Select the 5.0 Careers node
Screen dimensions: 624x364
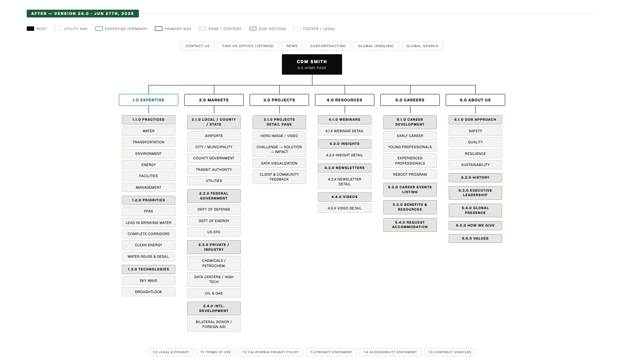[410, 100]
